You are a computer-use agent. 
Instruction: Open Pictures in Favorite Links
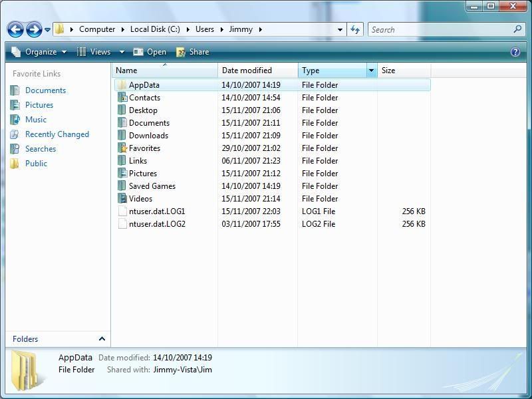[x=39, y=105]
